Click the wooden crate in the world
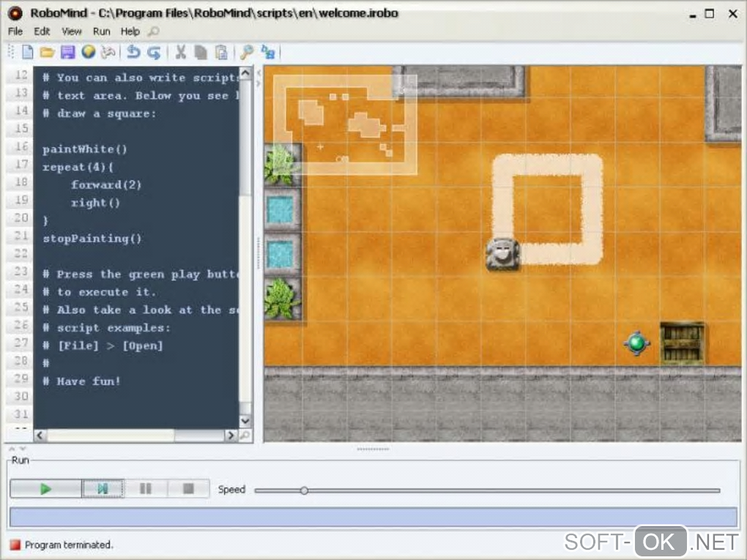The width and height of the screenshot is (747, 560). pyautogui.click(x=683, y=344)
